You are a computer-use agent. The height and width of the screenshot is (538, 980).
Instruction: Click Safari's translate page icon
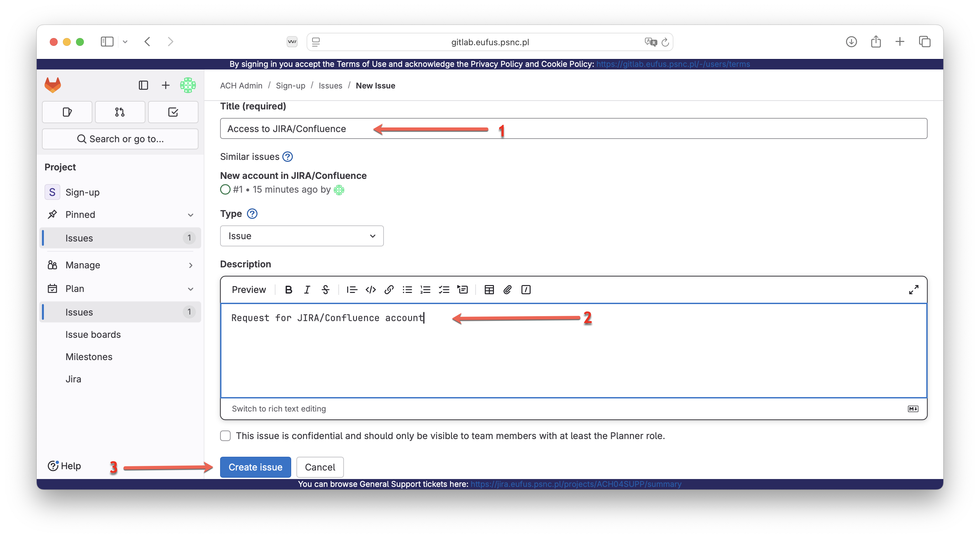pos(650,42)
